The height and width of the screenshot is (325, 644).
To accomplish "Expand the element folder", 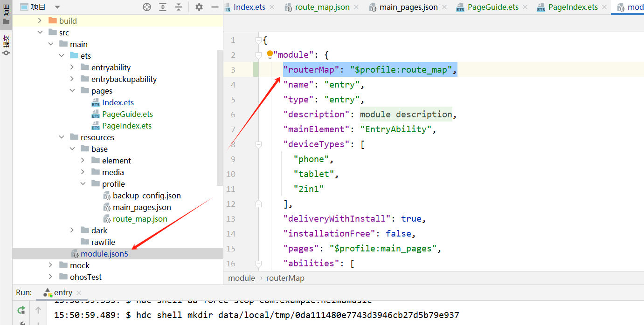I will pos(83,161).
